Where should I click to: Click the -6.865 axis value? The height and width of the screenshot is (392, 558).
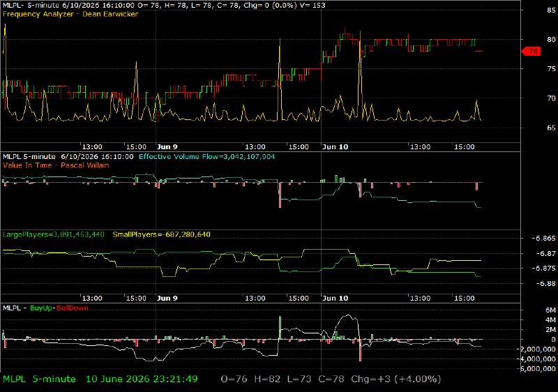[x=543, y=239]
